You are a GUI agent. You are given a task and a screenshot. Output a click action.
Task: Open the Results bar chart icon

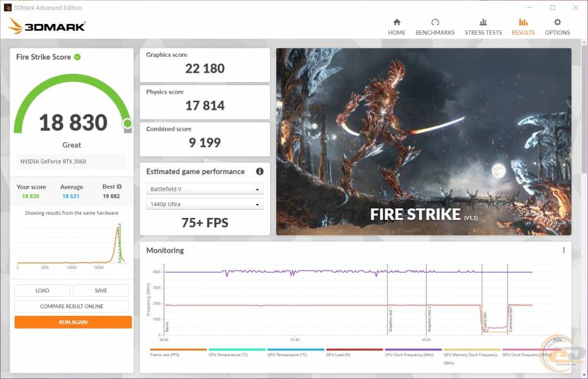[x=523, y=22]
